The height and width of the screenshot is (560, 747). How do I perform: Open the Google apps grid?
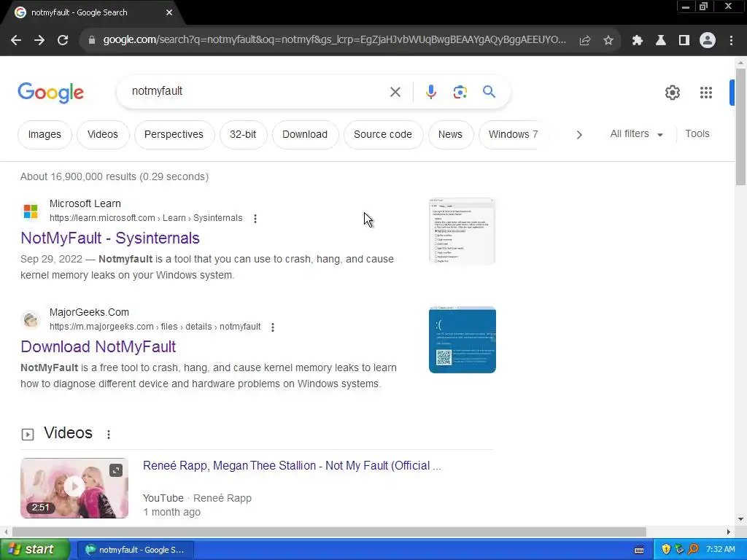[706, 93]
